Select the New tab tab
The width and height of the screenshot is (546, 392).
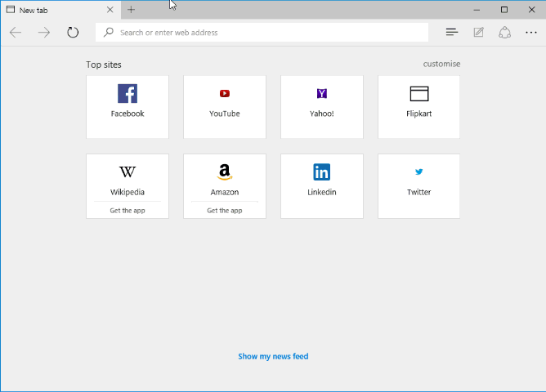click(60, 10)
